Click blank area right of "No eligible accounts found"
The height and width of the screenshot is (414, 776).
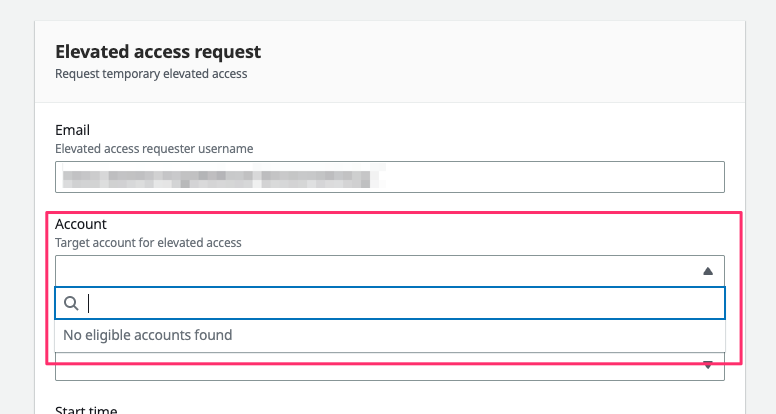[x=480, y=335]
